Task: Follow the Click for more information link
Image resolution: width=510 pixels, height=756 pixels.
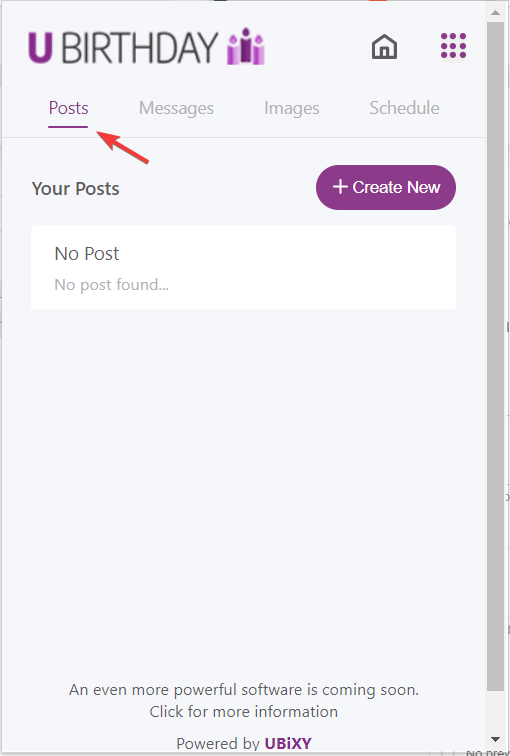Action: (x=243, y=712)
